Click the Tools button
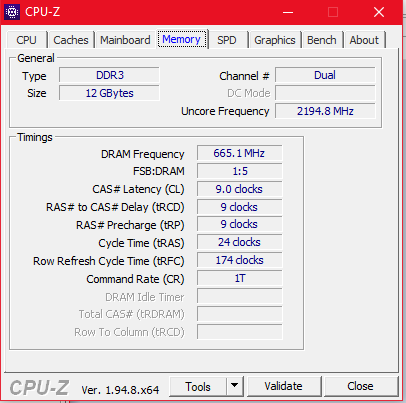This screenshot has width=406, height=403. coord(198,386)
